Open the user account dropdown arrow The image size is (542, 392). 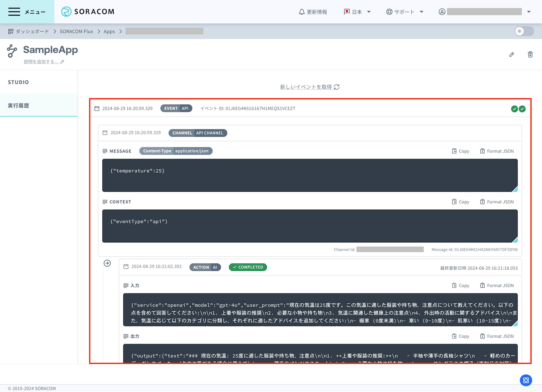529,12
